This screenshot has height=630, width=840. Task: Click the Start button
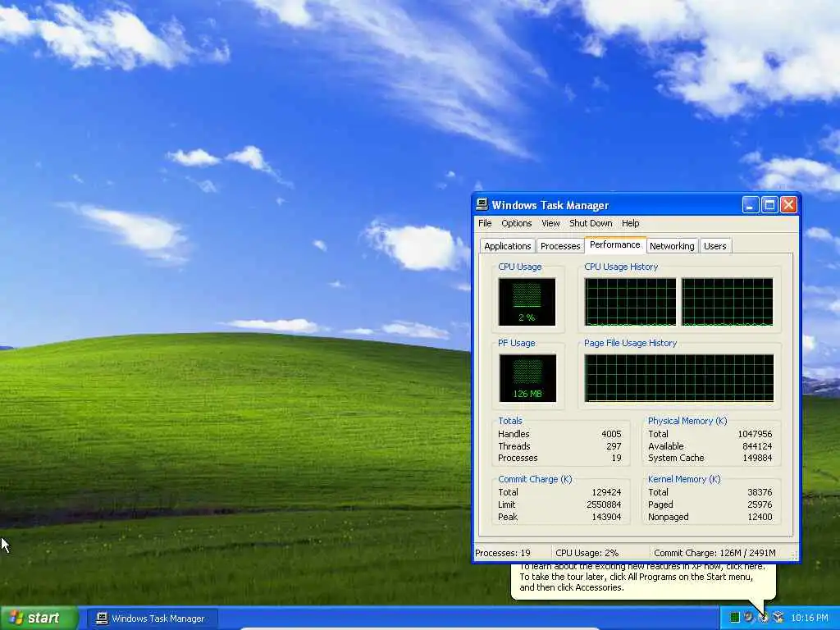[39, 619]
